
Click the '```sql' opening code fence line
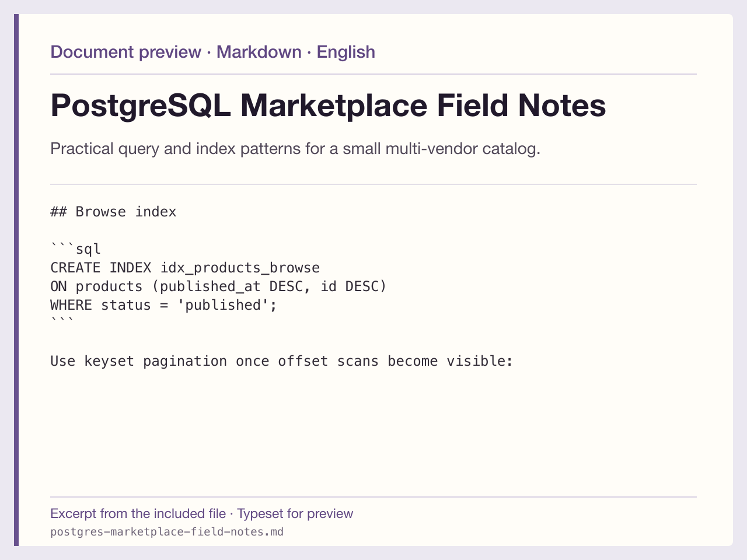(x=76, y=249)
